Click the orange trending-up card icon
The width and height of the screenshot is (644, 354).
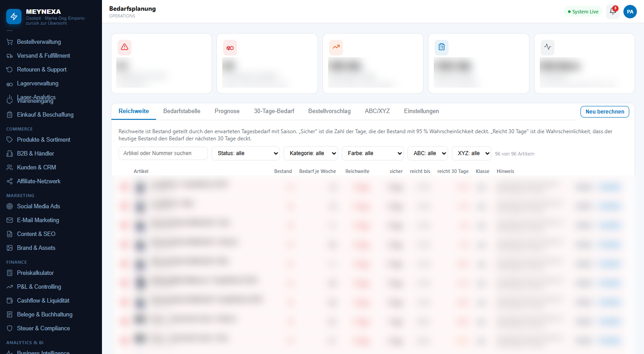point(336,47)
